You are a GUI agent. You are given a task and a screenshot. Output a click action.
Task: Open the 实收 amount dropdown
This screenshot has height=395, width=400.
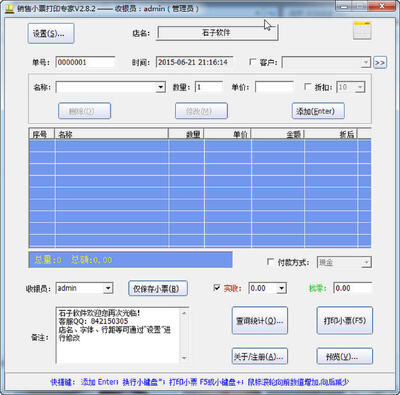pos(282,288)
